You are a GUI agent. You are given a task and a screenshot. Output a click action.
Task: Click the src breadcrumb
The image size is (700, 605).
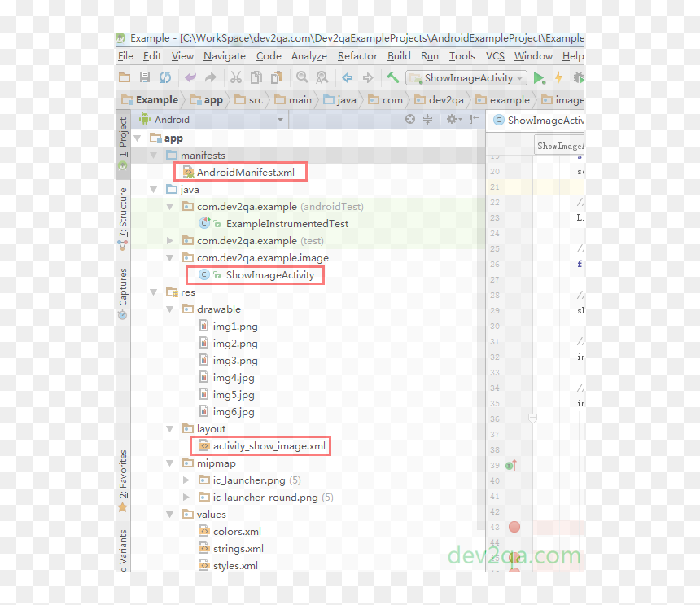pos(249,100)
